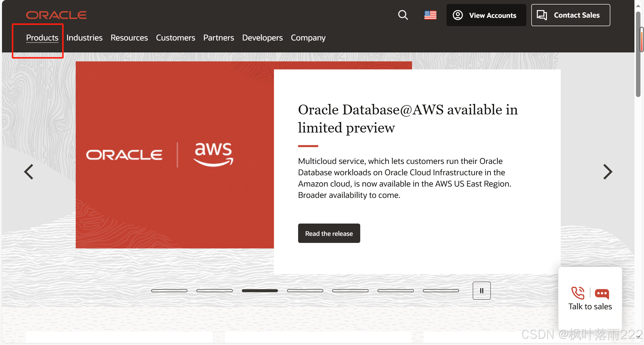Open the search magnifier icon

[403, 15]
